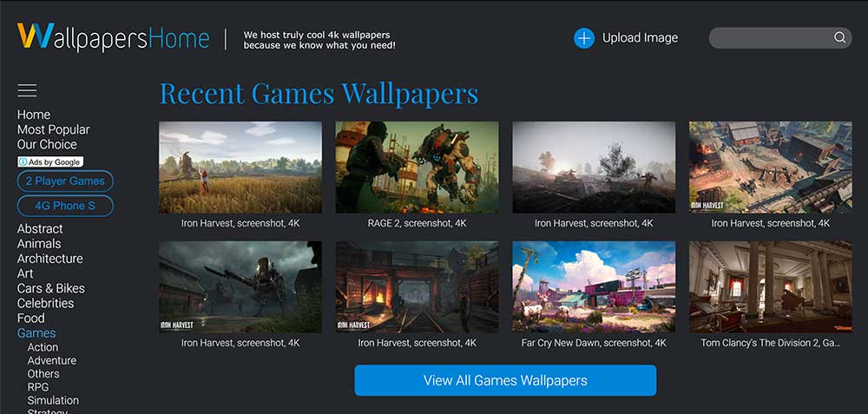The width and height of the screenshot is (868, 414).
Task: Click the magnifying glass search icon
Action: point(839,37)
